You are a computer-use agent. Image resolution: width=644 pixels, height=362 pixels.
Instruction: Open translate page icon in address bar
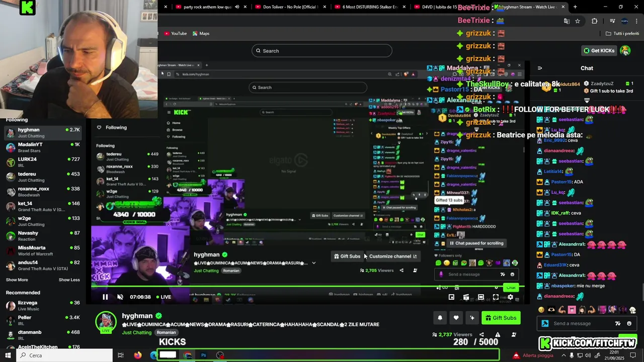567,21
